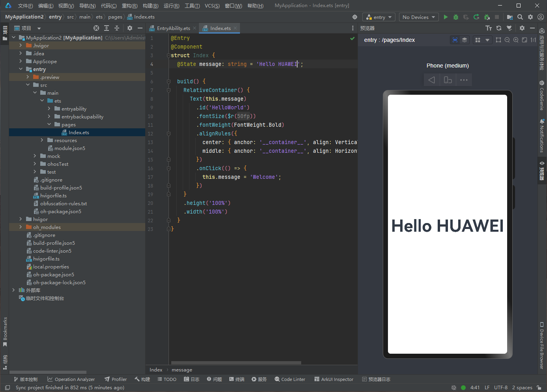Open user account avatar icon
This screenshot has height=392, width=547.
coord(541,17)
